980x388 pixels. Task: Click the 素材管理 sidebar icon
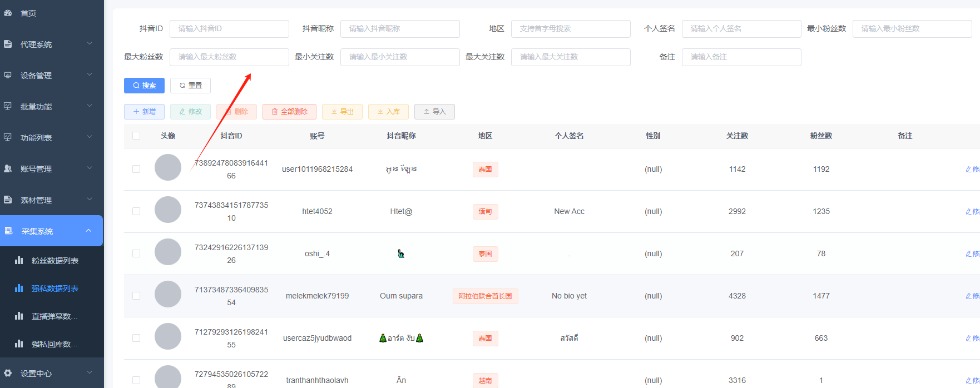tap(8, 200)
